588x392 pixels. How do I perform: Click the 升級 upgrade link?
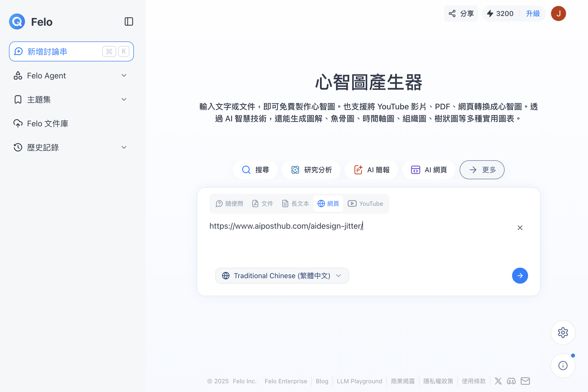point(533,13)
